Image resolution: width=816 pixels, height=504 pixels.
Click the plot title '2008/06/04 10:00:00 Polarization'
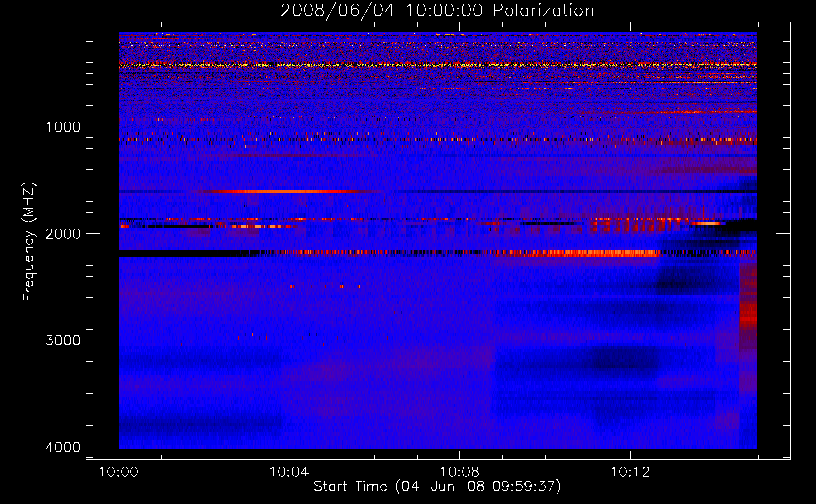point(437,11)
